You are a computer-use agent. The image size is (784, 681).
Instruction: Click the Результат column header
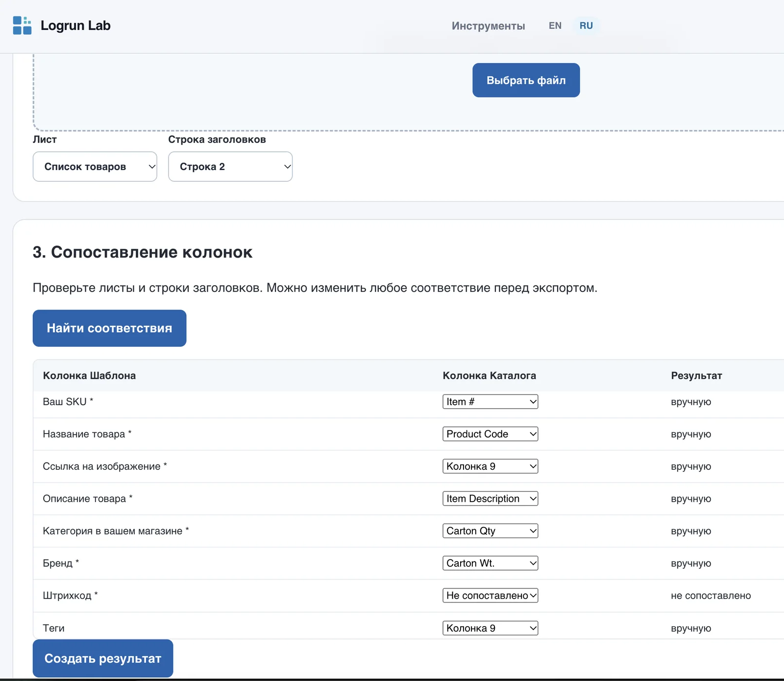[x=696, y=376]
